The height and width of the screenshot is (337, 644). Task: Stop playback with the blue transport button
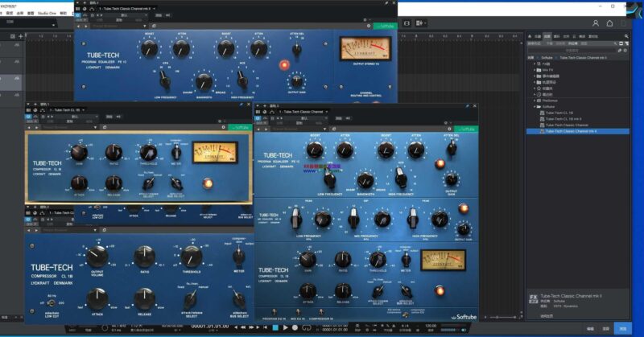coord(275,327)
